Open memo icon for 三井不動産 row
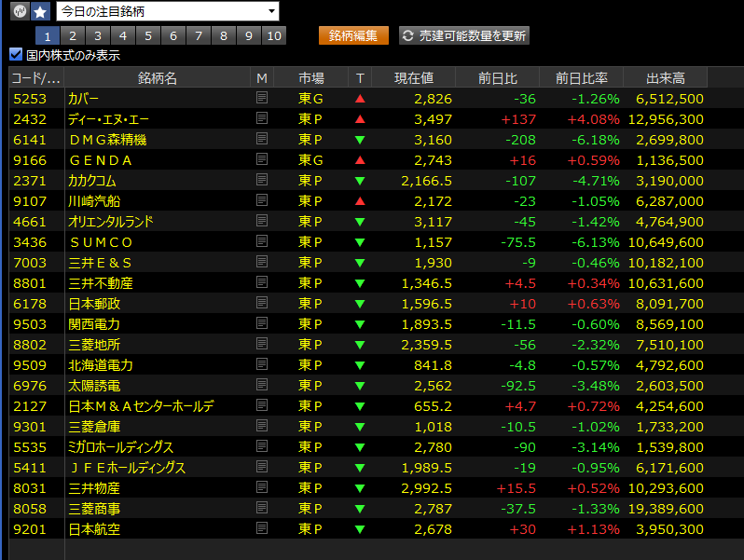Screen dimensions: 744x560 [x=262, y=282]
